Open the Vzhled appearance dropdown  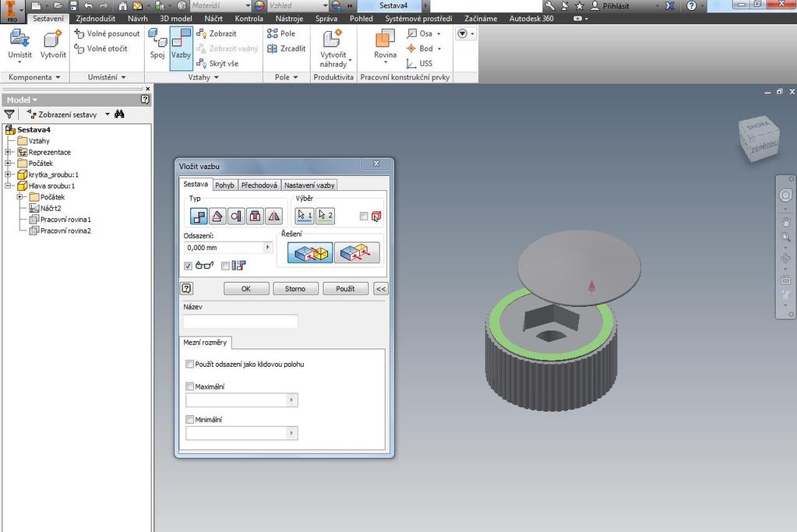point(326,6)
